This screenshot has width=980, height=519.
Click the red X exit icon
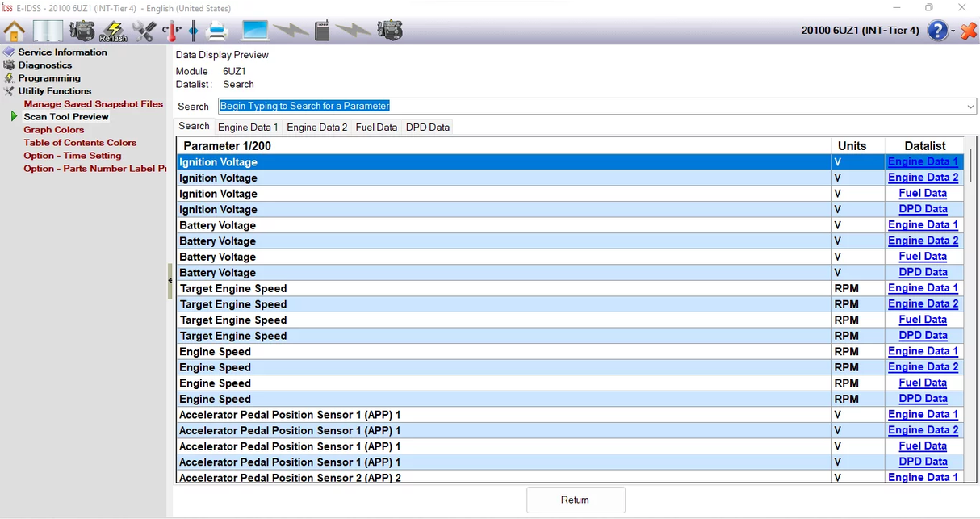pos(969,31)
